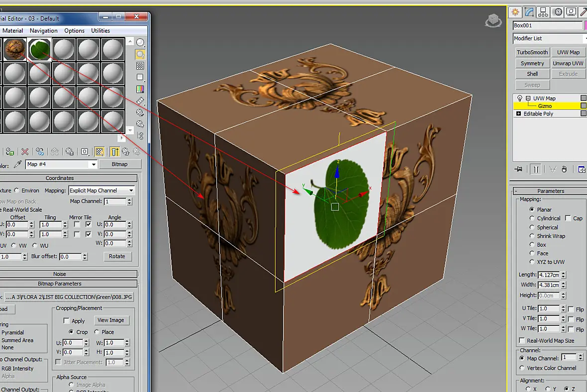The height and width of the screenshot is (392, 587).
Task: Click the Sample Type sphere icon
Action: (x=140, y=42)
